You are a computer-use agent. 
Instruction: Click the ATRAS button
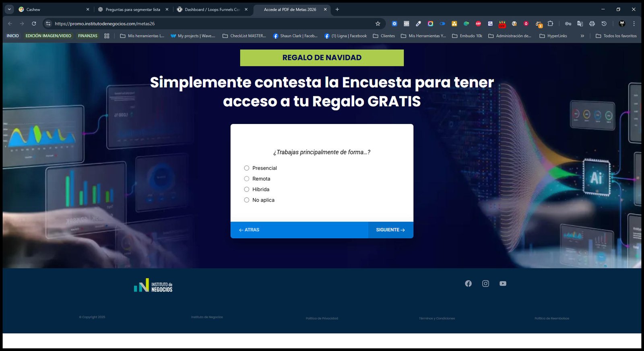[249, 230]
